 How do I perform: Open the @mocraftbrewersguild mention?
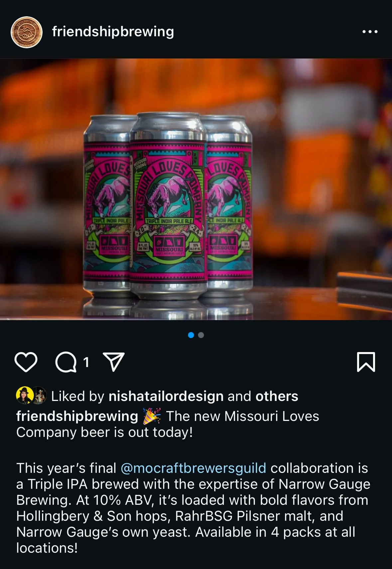click(193, 468)
